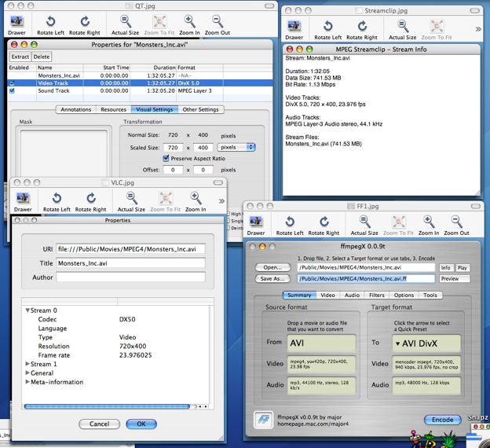Click the ffmpegX Save As path field
Viewport: 490px width, 448px height.
[366, 279]
